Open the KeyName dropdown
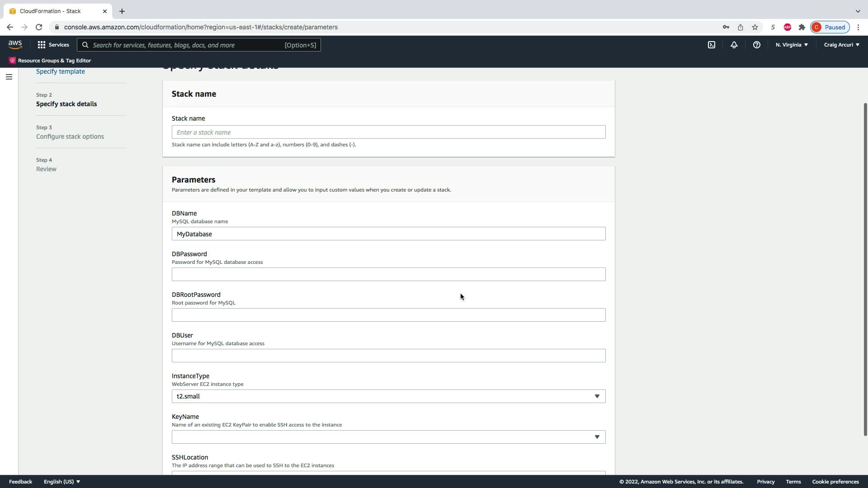The height and width of the screenshot is (488, 868). [x=388, y=437]
